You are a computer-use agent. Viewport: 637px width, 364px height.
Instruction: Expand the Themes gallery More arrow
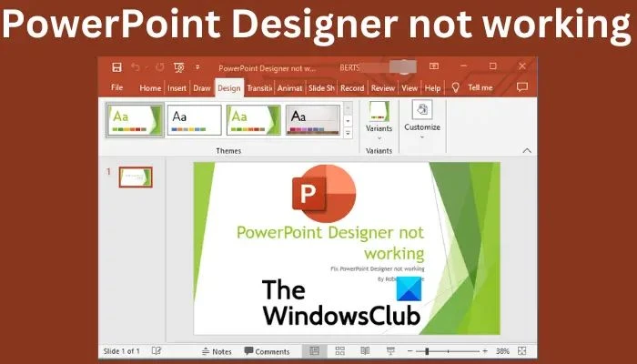pyautogui.click(x=348, y=133)
